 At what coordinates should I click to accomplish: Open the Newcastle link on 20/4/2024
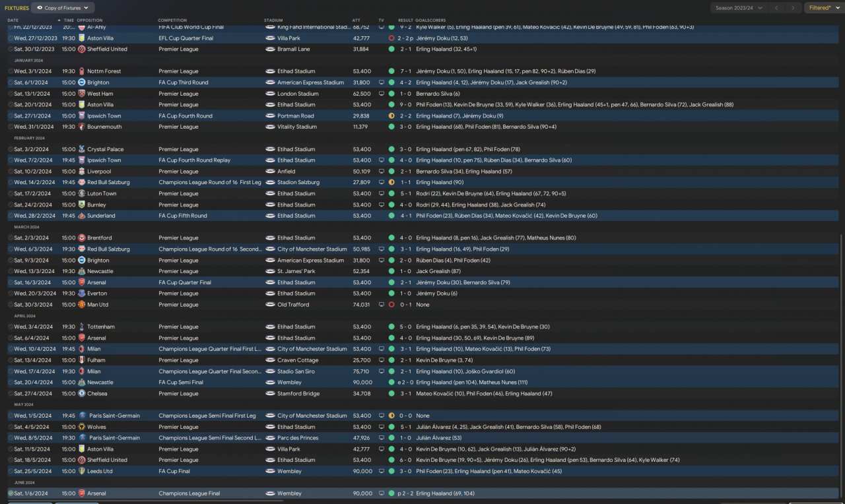[x=100, y=382]
